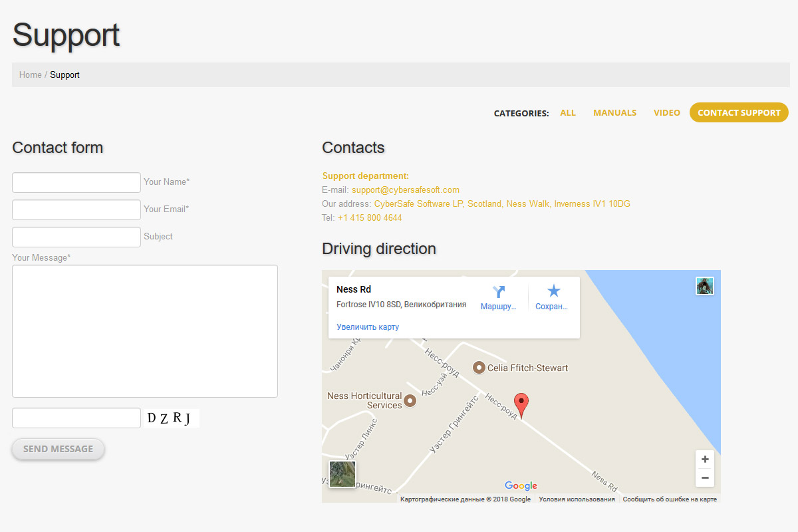Click into the Your Message text area
This screenshot has width=798, height=532.
[x=145, y=331]
